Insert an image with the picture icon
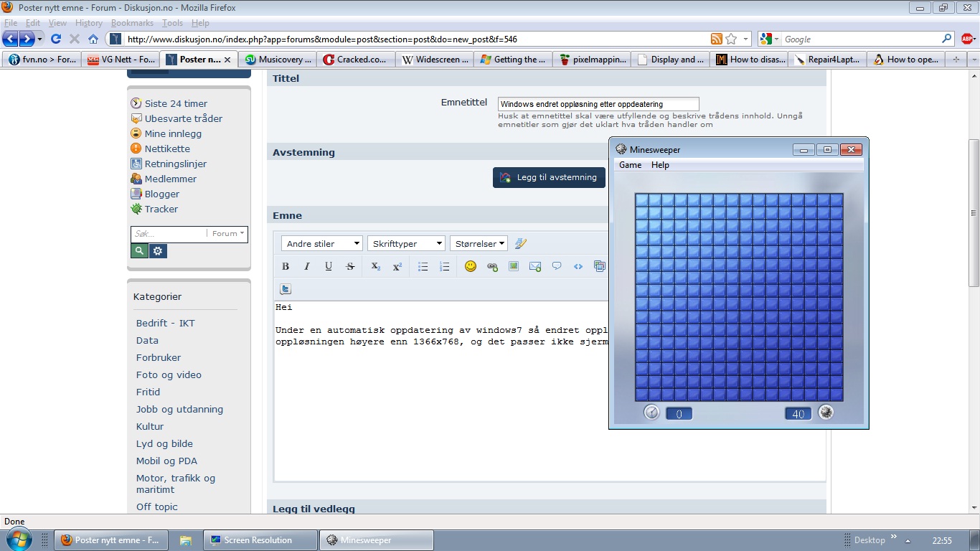Viewport: 980px width, 551px height. [514, 266]
